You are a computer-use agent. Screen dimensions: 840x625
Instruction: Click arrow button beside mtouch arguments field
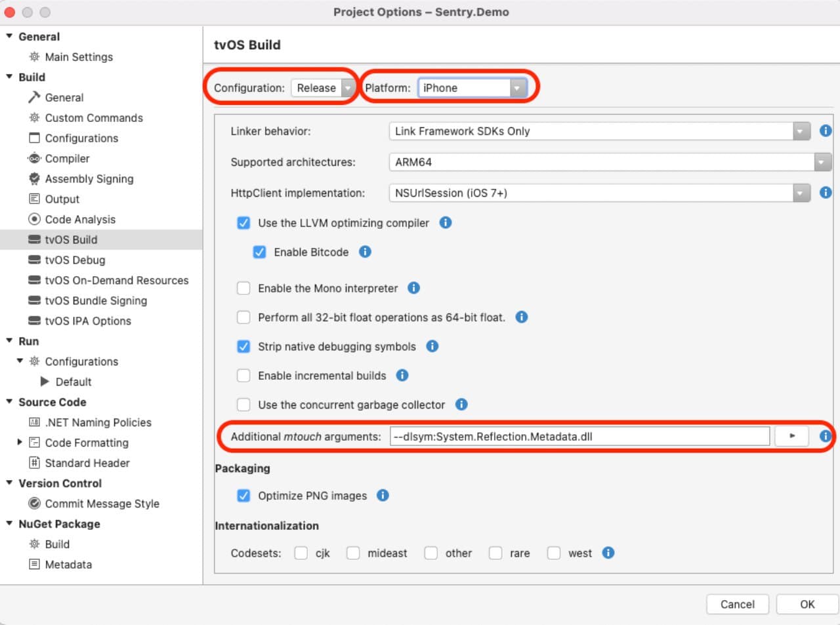coord(791,435)
